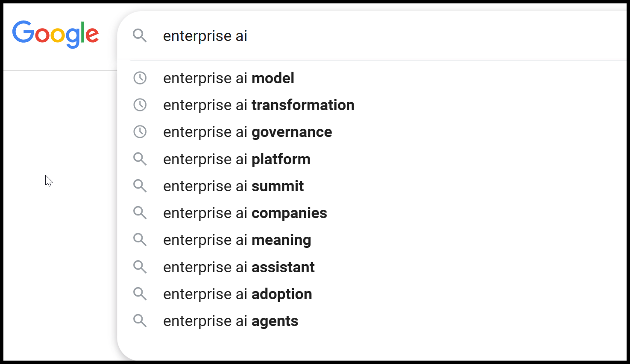Click the search magnifier icon beside the query

140,35
